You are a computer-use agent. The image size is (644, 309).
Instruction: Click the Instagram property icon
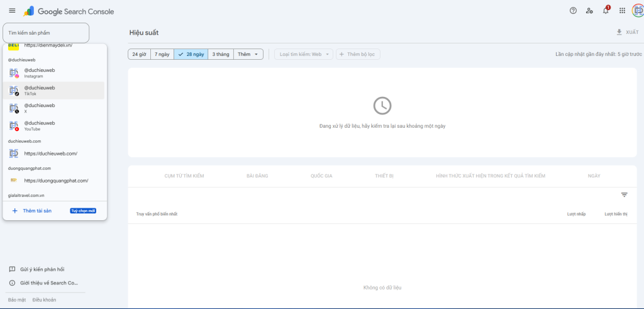coord(14,73)
